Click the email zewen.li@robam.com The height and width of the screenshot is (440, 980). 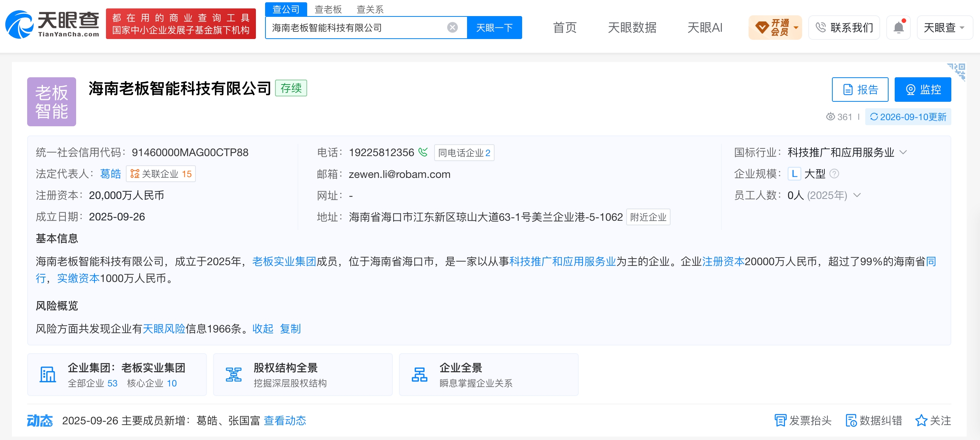pyautogui.click(x=399, y=174)
